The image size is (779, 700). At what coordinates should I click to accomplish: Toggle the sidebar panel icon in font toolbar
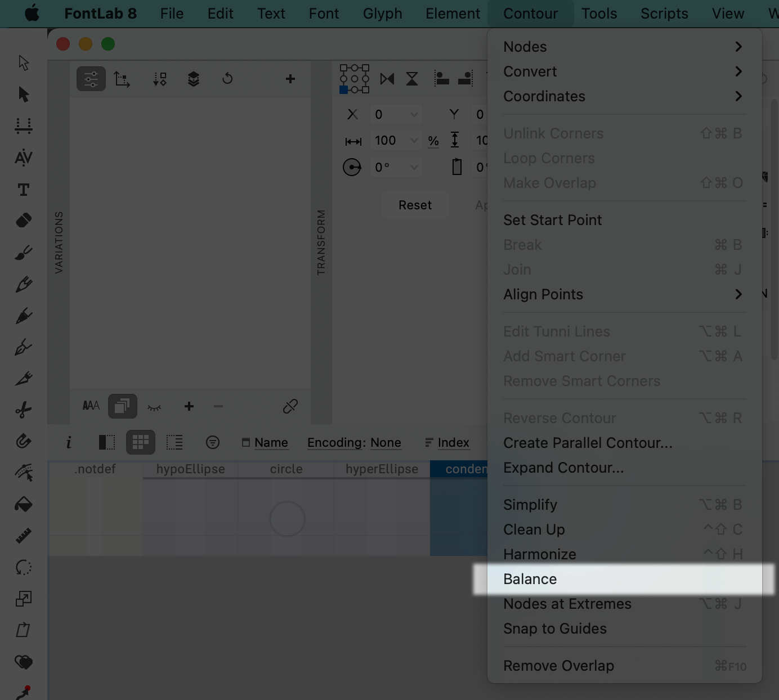(x=107, y=442)
